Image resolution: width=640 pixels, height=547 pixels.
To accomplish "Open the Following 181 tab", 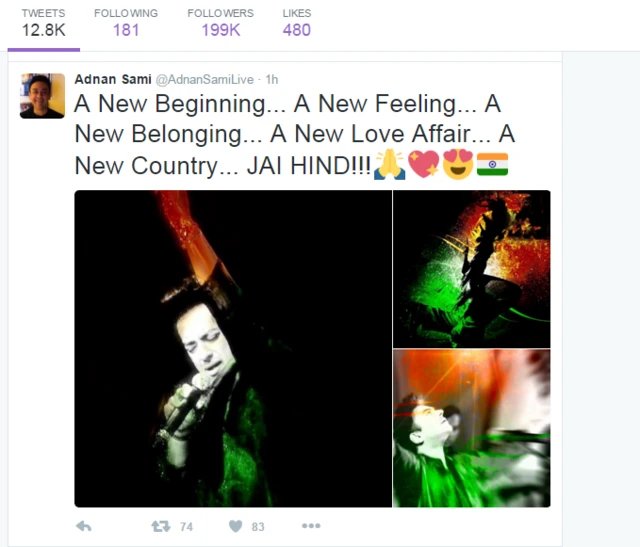I will [x=126, y=24].
